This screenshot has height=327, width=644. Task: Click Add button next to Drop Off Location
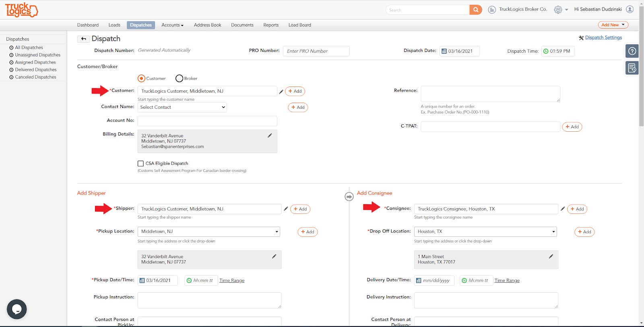point(584,232)
